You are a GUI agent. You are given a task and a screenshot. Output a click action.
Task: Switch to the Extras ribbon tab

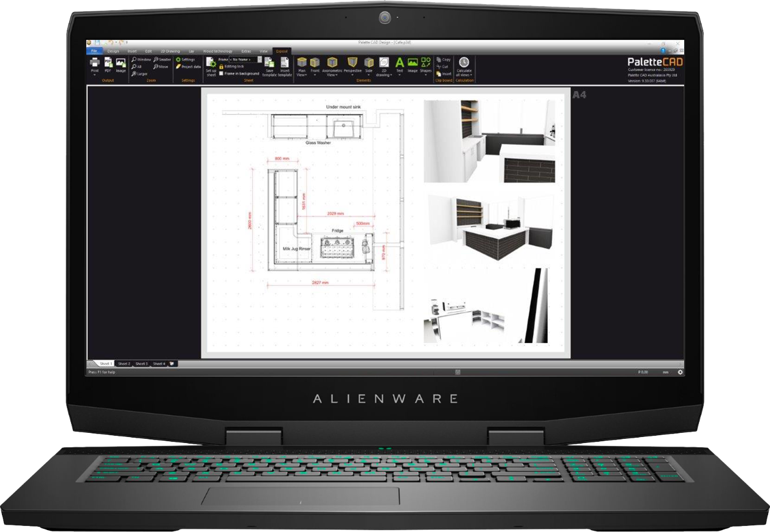pyautogui.click(x=246, y=51)
